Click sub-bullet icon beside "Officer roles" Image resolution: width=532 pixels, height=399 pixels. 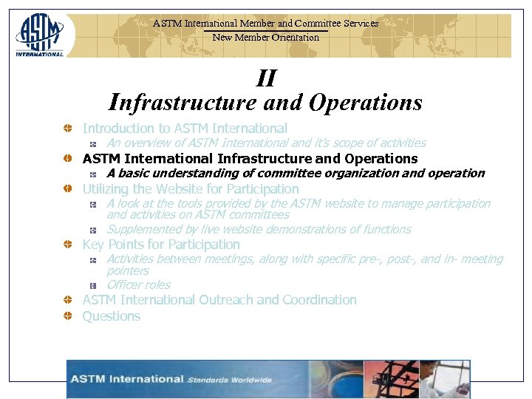coord(93,286)
